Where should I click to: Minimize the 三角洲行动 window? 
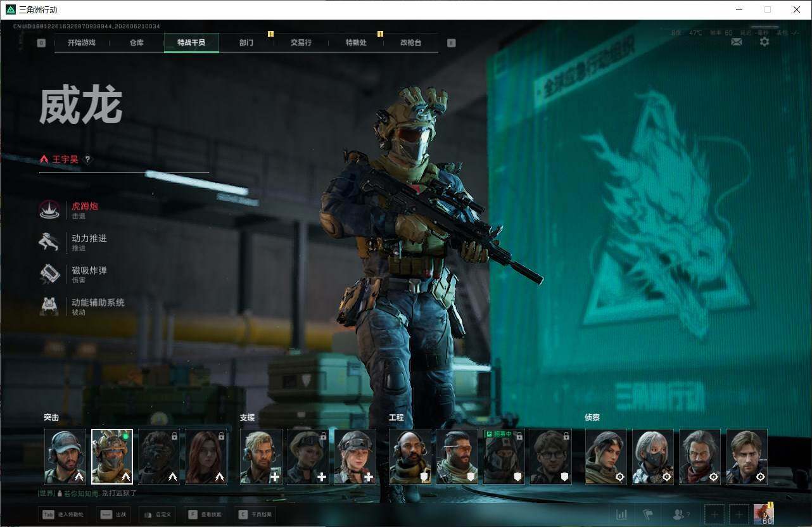pos(739,10)
